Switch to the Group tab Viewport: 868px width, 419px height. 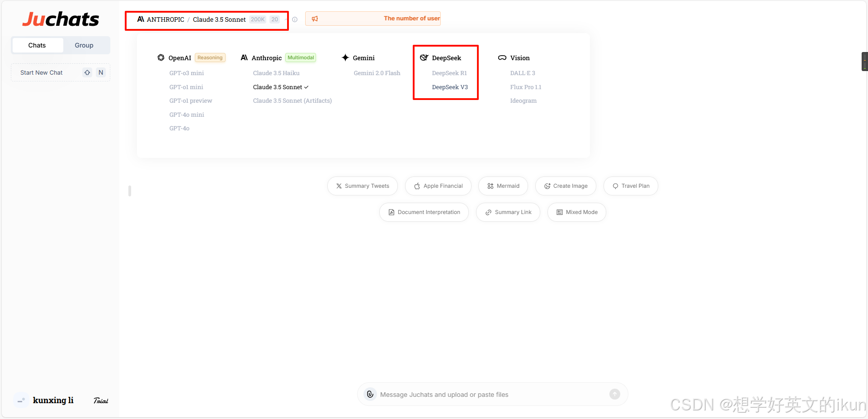click(84, 45)
